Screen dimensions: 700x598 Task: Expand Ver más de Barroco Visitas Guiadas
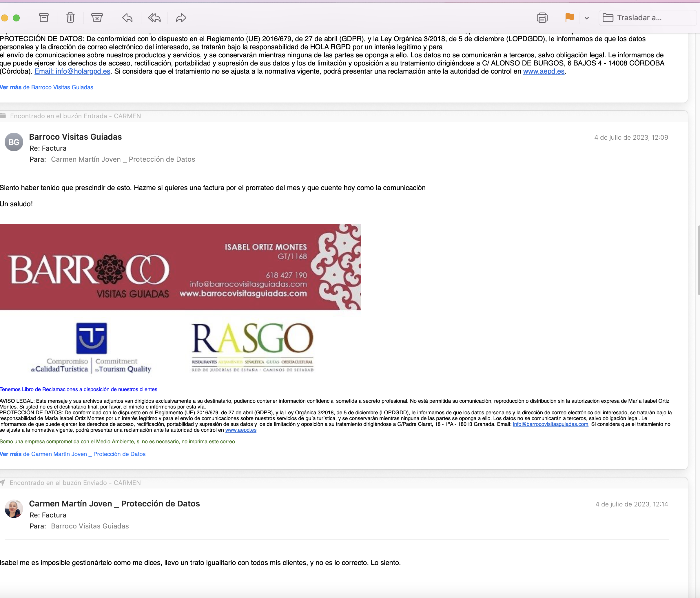pyautogui.click(x=47, y=87)
